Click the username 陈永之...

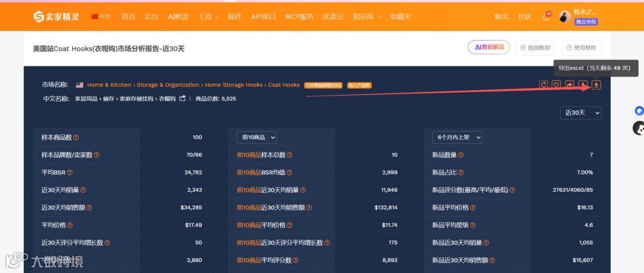tap(586, 13)
